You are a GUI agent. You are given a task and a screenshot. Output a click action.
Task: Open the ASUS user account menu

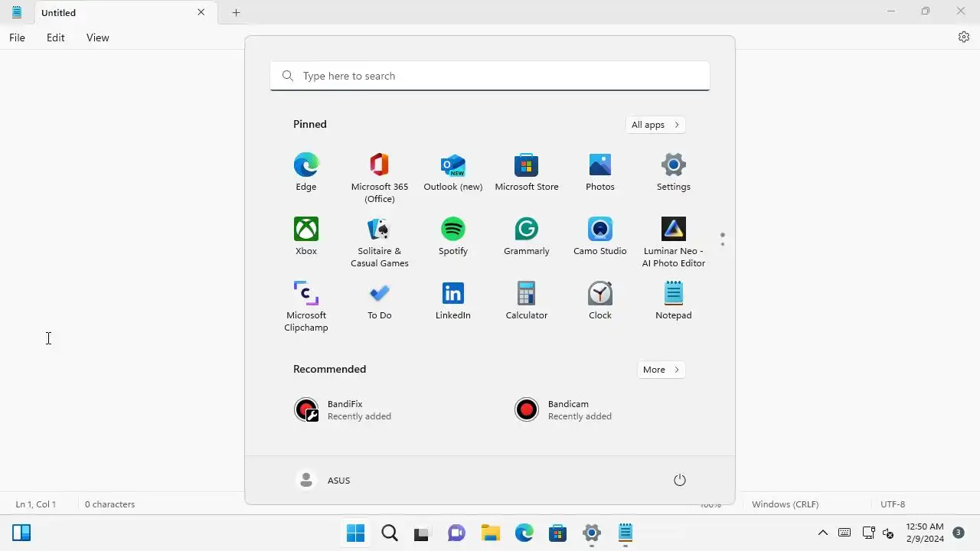[323, 480]
